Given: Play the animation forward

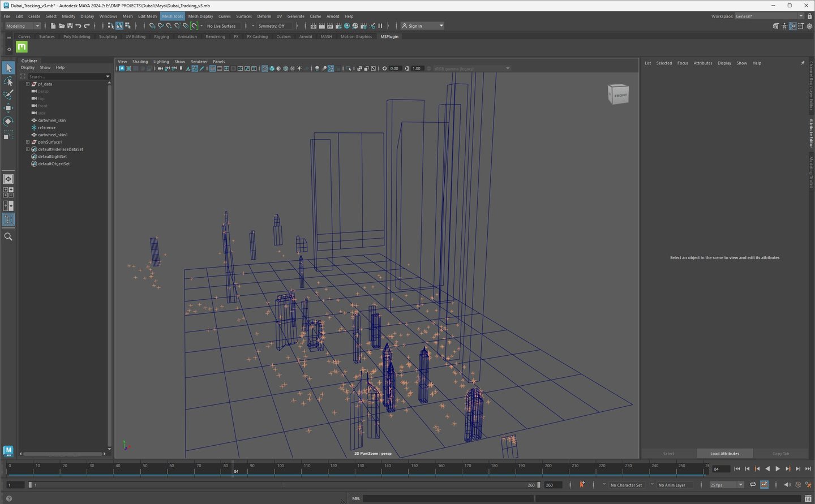Looking at the screenshot, I should 778,469.
